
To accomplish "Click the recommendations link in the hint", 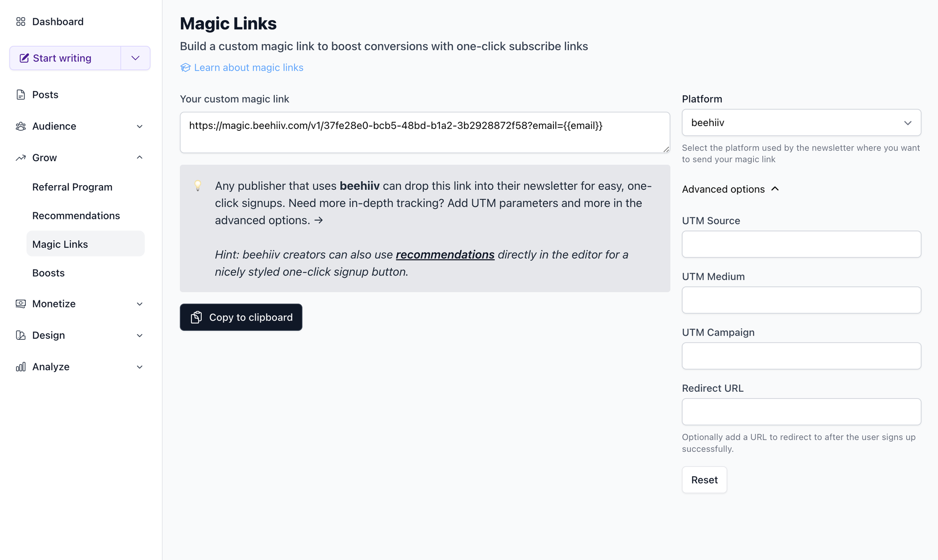I will [445, 254].
